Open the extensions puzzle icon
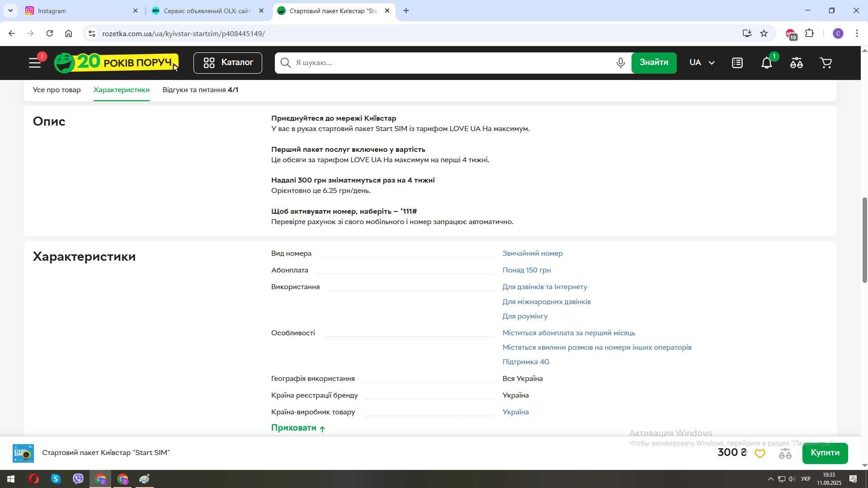868x488 pixels. pyautogui.click(x=809, y=33)
